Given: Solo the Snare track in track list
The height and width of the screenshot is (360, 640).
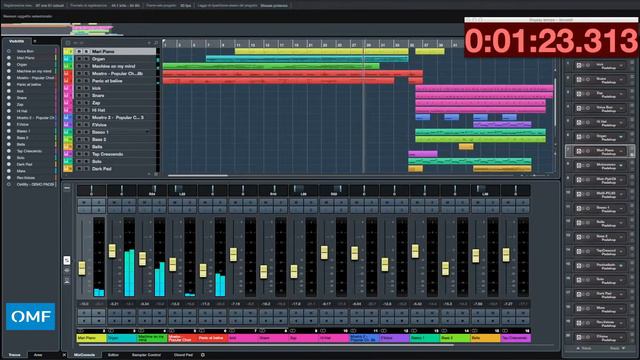Looking at the screenshot, I should click(86, 96).
